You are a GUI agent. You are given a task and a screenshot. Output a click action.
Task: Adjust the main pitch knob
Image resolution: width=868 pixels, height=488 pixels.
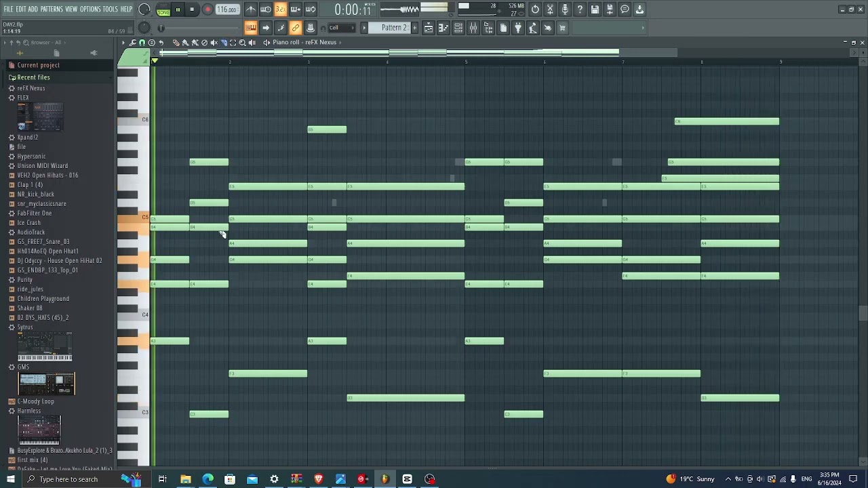tap(144, 28)
